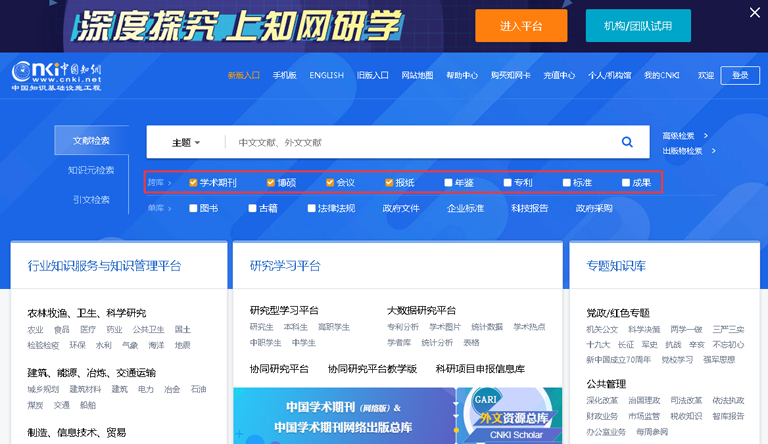Viewport: 768px width, 444px height.
Task: Switch to ENGLISH version
Action: point(327,75)
